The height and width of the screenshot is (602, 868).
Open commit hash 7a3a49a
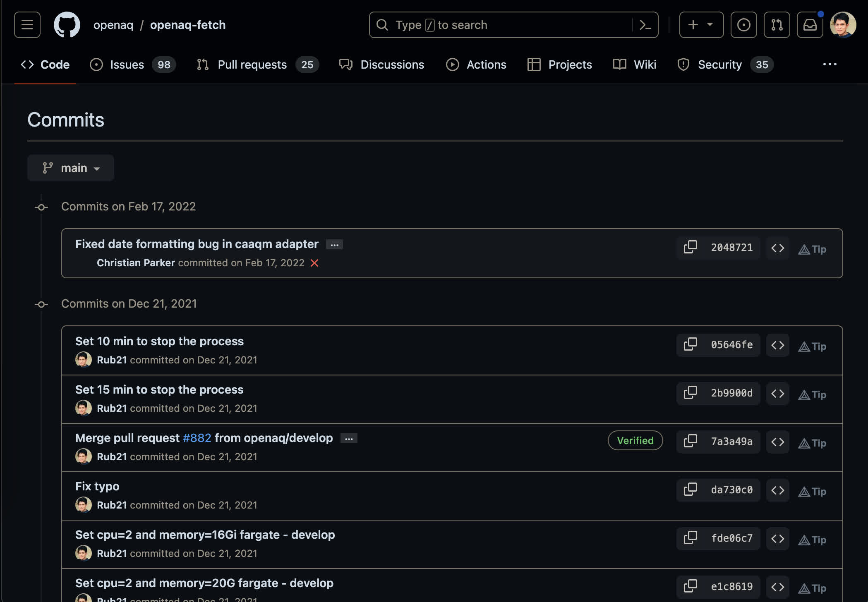pyautogui.click(x=731, y=441)
